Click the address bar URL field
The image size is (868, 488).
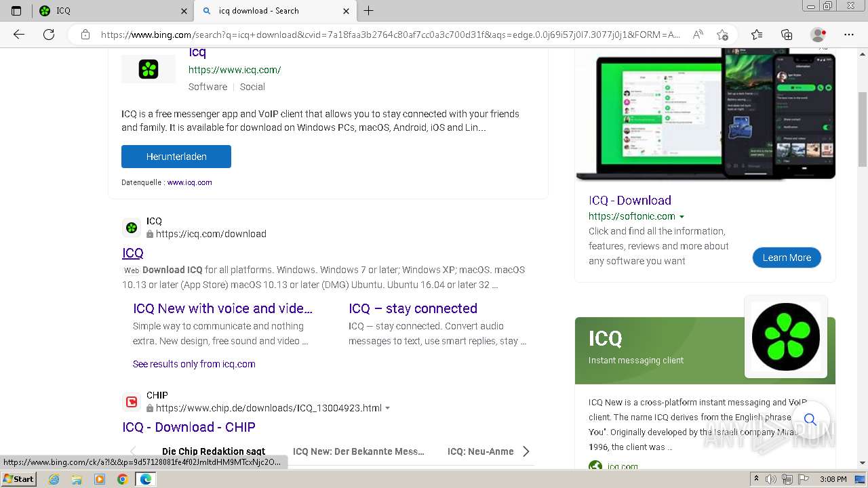(390, 35)
